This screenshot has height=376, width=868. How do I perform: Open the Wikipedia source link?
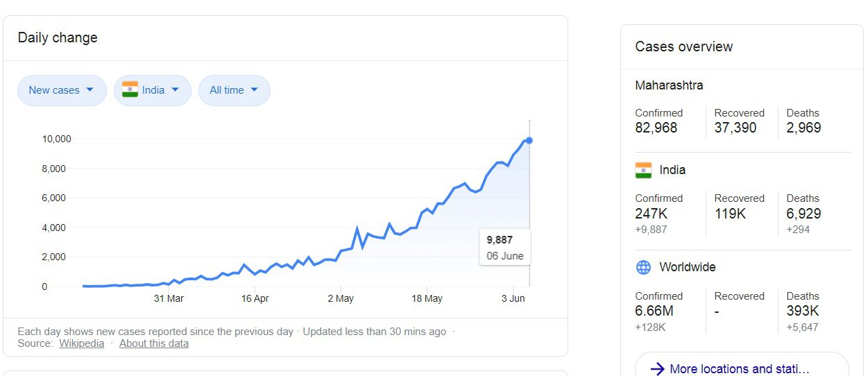tap(82, 343)
